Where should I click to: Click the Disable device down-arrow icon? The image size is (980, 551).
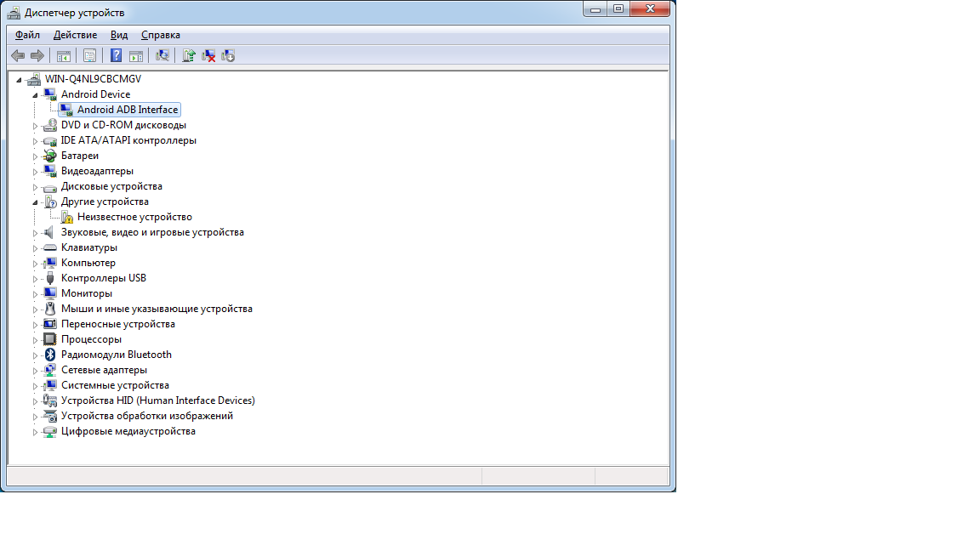[228, 55]
